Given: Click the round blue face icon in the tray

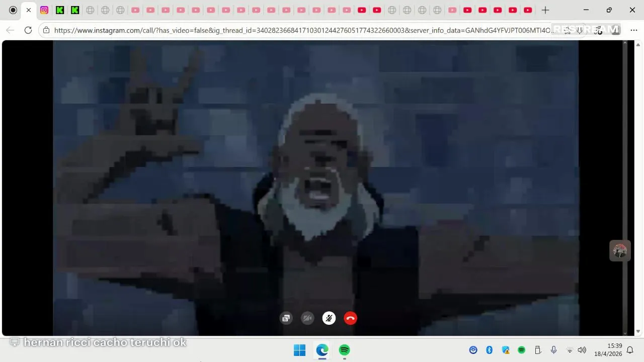Looking at the screenshot, I should [473, 350].
